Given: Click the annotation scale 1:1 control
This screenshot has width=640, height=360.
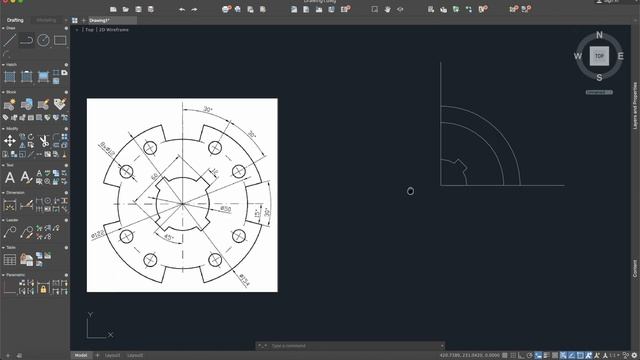Looking at the screenshot, I should [614, 356].
